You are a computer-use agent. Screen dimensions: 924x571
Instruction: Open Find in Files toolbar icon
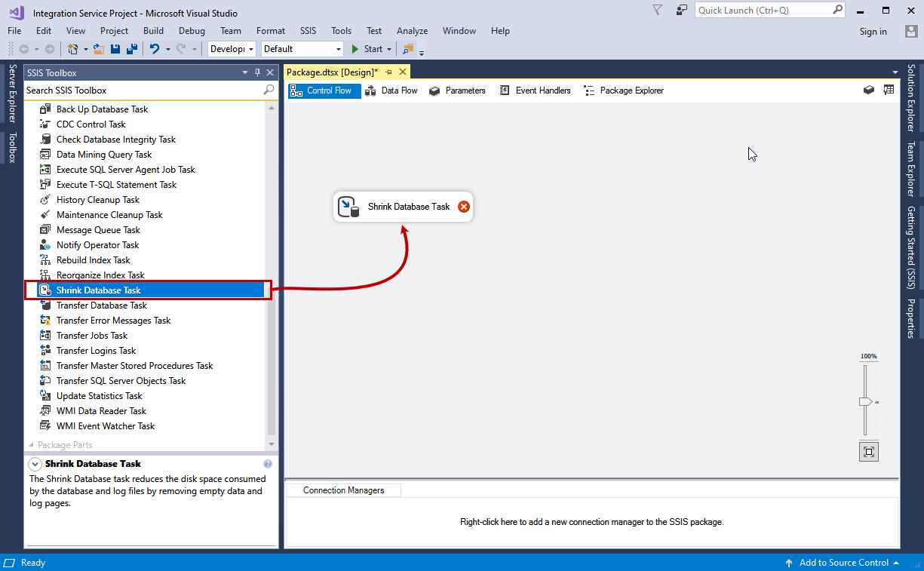pyautogui.click(x=408, y=49)
